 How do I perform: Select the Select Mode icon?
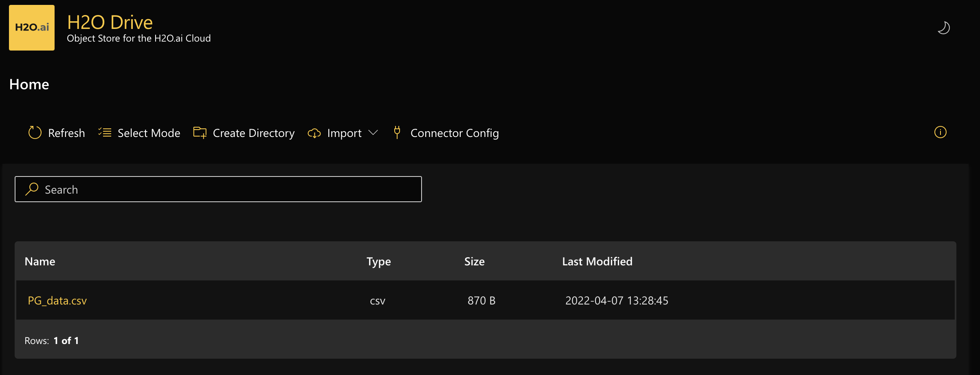coord(104,132)
